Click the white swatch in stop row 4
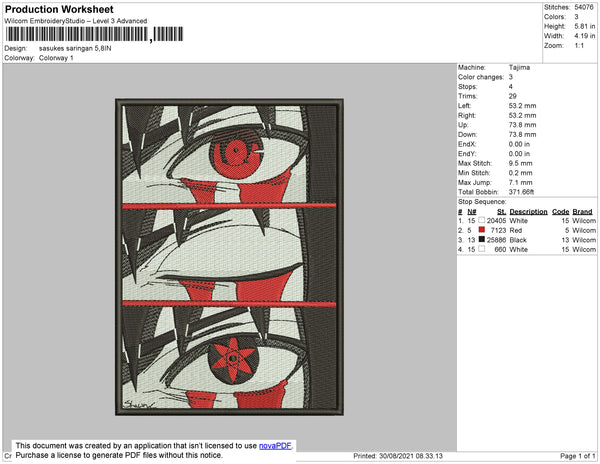This screenshot has width=600, height=464. pos(481,249)
